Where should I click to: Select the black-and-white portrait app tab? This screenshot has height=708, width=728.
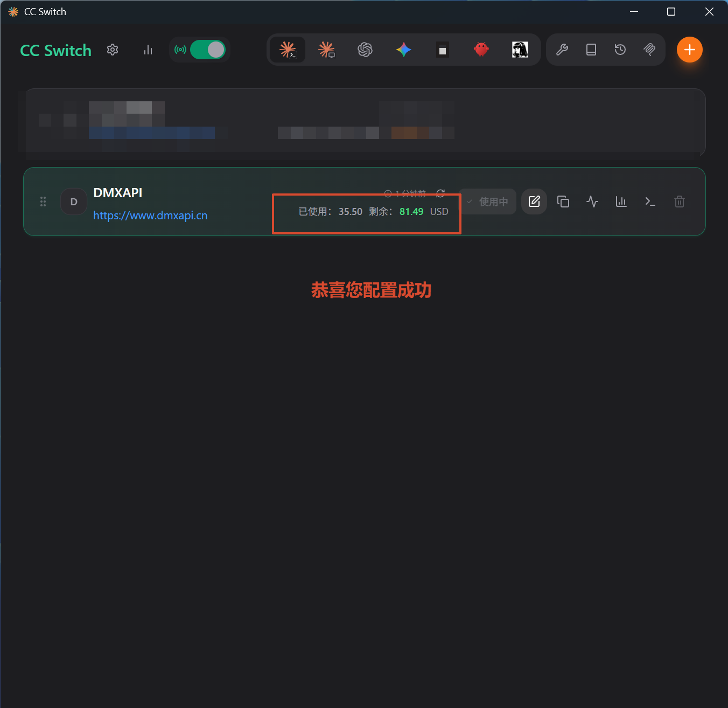pos(520,50)
